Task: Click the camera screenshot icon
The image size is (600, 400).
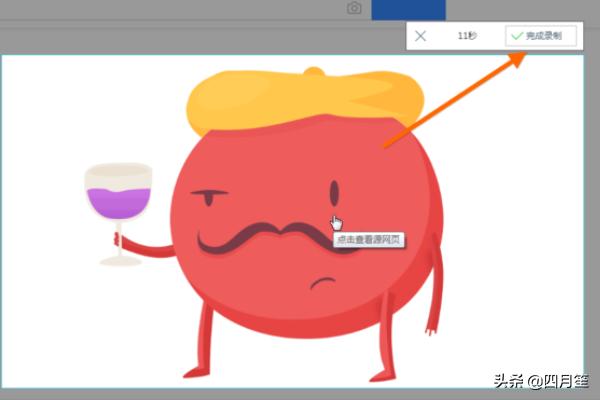Action: coord(354,8)
